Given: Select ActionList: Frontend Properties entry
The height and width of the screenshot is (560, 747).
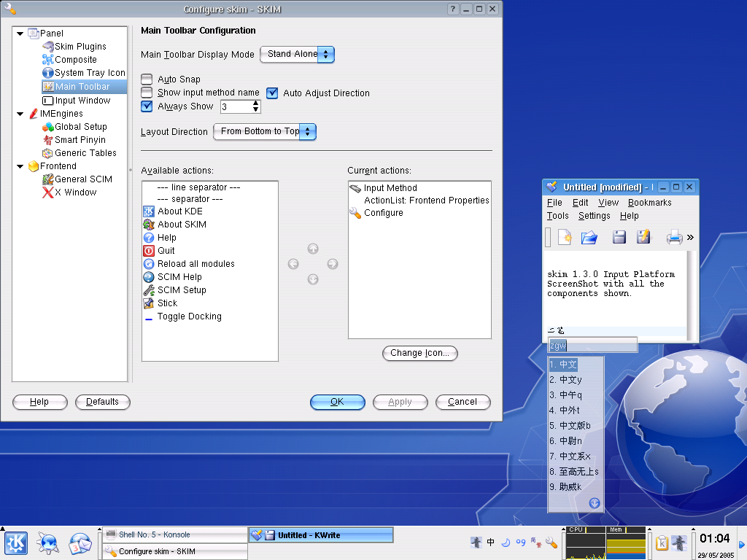Looking at the screenshot, I should click(x=426, y=201).
